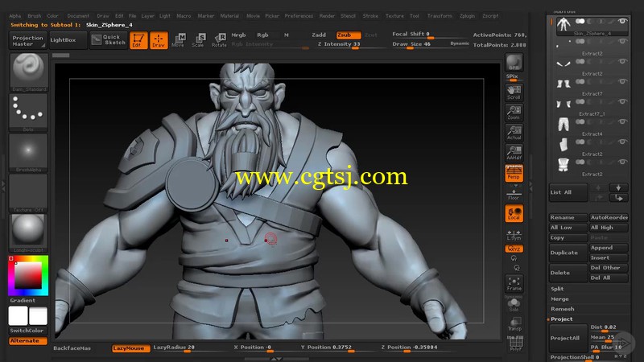644x362 pixels.
Task: Enable Mrgb channel
Action: pyautogui.click(x=238, y=35)
